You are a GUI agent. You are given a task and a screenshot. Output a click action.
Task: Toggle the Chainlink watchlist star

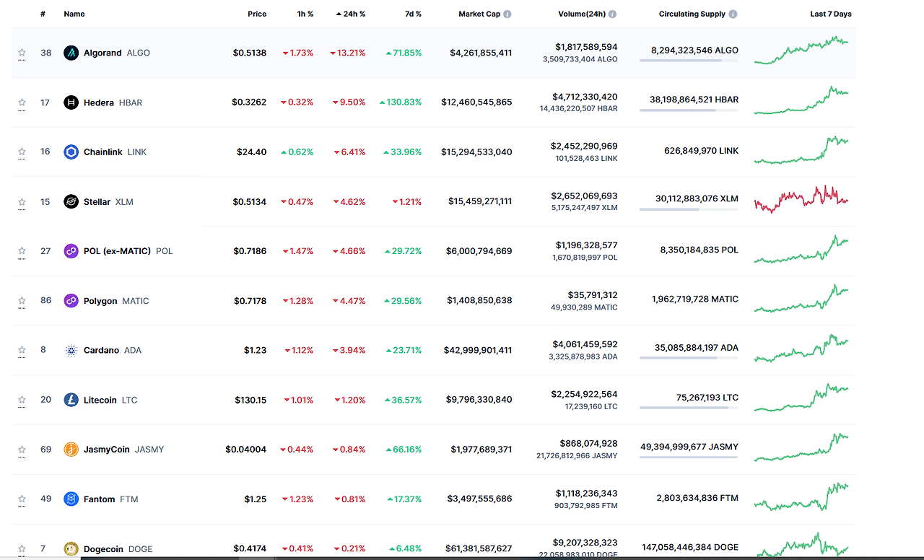point(22,152)
